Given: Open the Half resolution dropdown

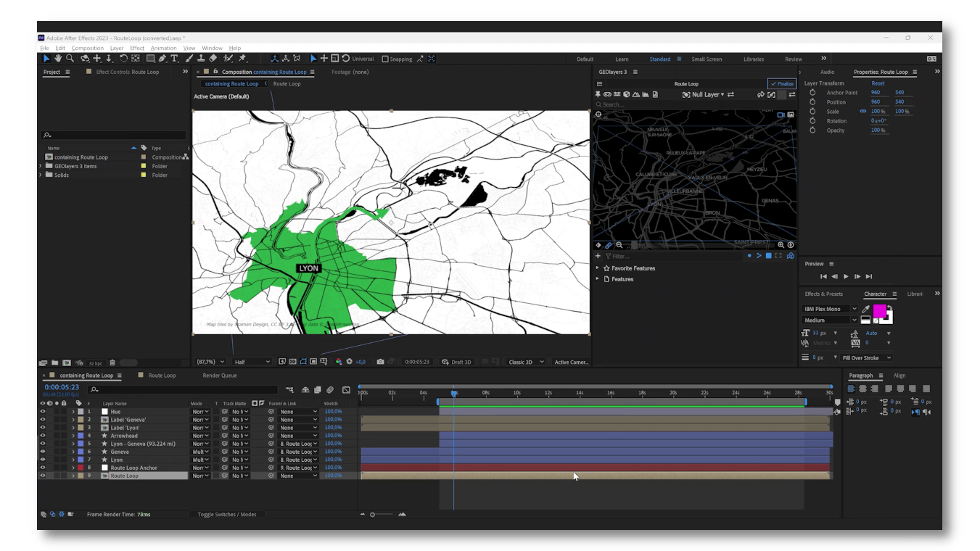Looking at the screenshot, I should [x=252, y=362].
